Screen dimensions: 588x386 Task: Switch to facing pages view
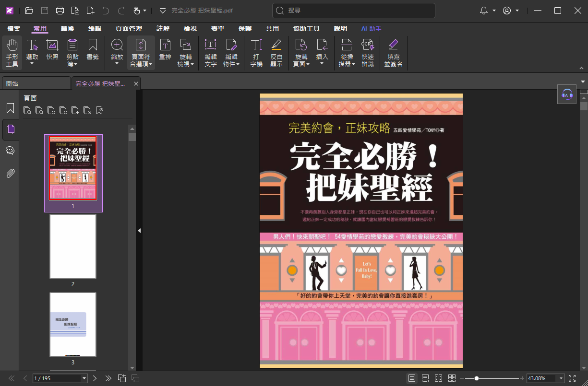coord(439,378)
